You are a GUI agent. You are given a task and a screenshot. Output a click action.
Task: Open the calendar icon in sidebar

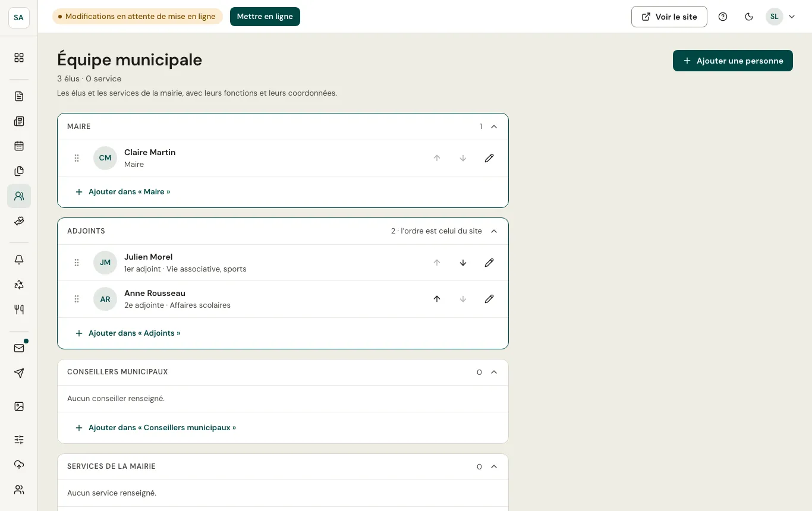tap(19, 146)
